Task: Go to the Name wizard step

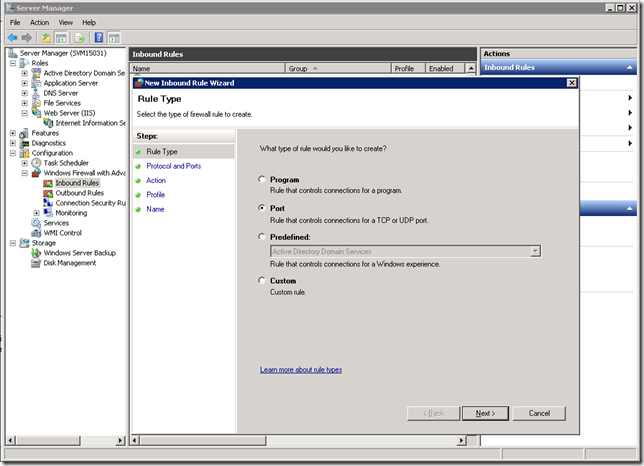Action: pyautogui.click(x=155, y=209)
